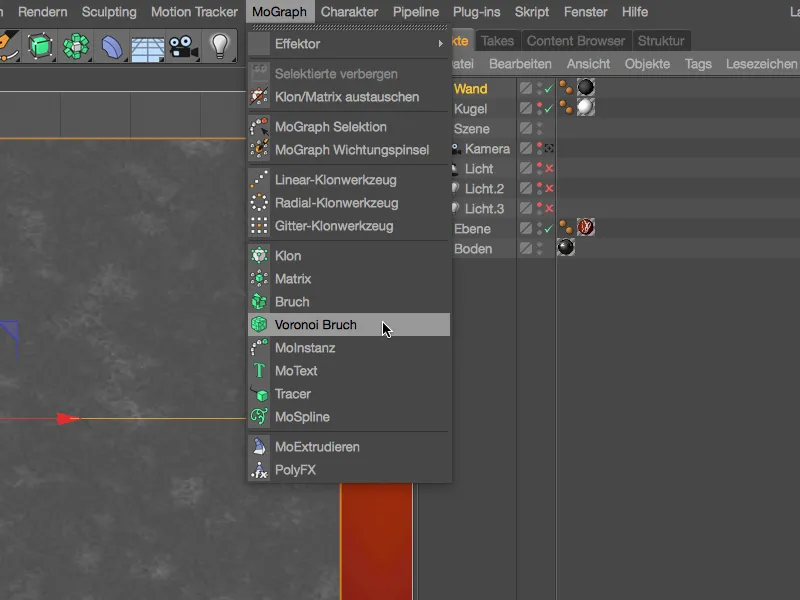Click the Kamera target tag icon
Viewport: 800px width, 600px height.
549,148
